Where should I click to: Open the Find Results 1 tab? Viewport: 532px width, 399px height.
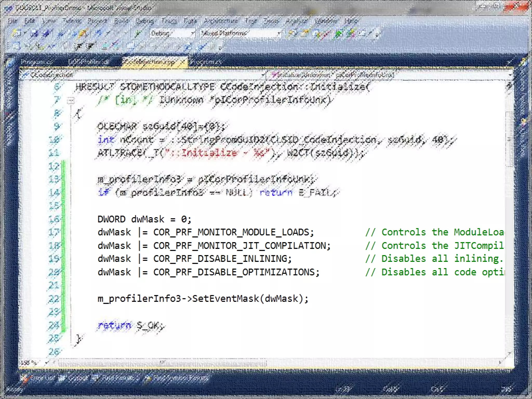(x=119, y=378)
